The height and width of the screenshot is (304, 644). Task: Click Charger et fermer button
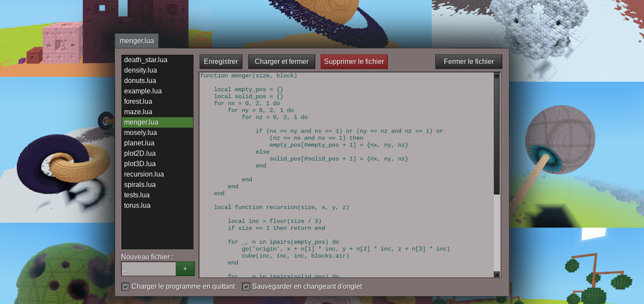(x=282, y=61)
